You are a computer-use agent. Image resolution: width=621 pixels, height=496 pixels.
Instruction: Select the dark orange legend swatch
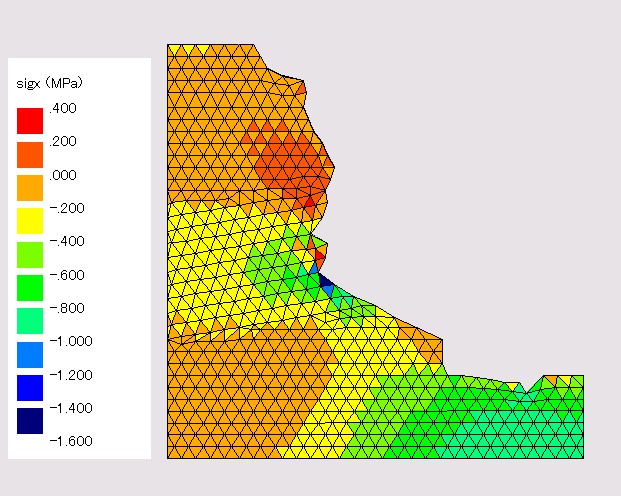click(30, 154)
